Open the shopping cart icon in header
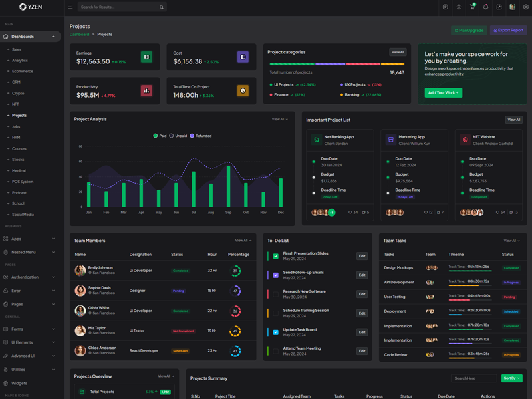Screen dimensions: 532x399 [x=472, y=7]
